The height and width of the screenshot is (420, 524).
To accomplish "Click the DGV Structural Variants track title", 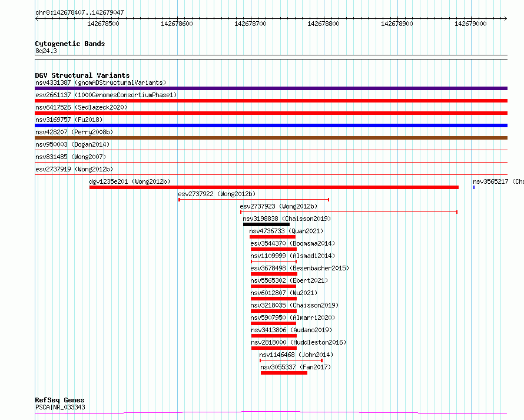I will tap(82, 75).
